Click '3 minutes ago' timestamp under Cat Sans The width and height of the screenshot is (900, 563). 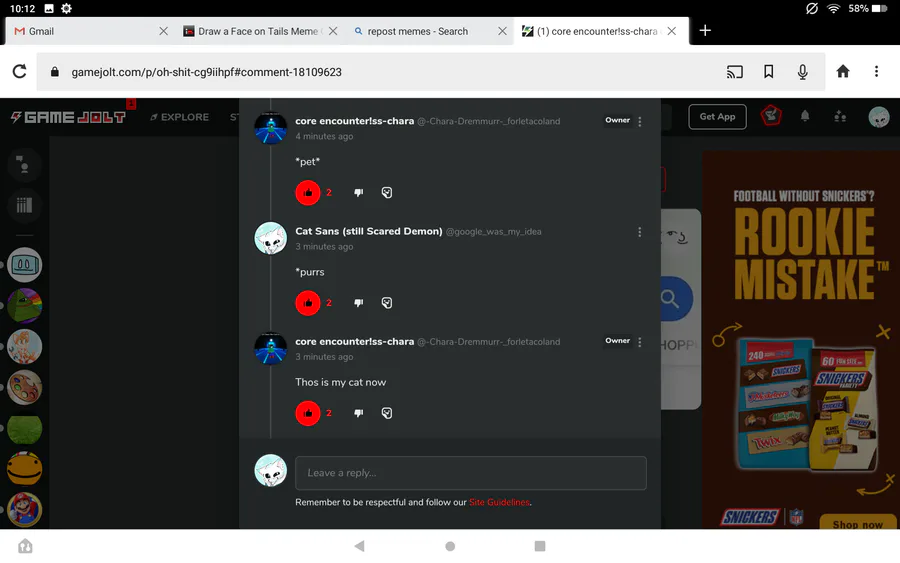pos(324,247)
